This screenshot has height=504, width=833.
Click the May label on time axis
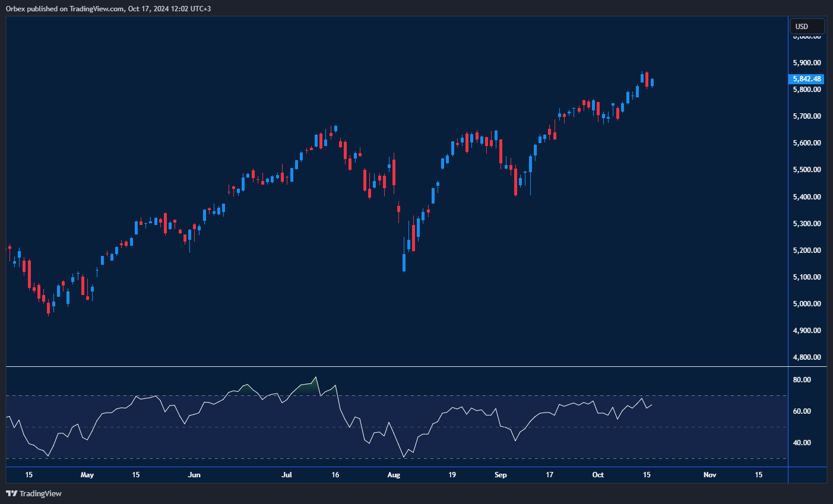tap(87, 475)
